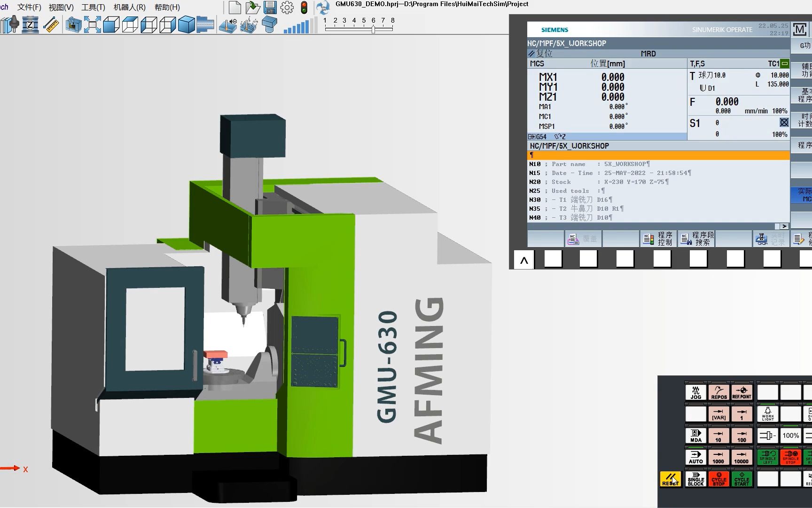
Task: Open the 工具(T) menu
Action: 93,8
